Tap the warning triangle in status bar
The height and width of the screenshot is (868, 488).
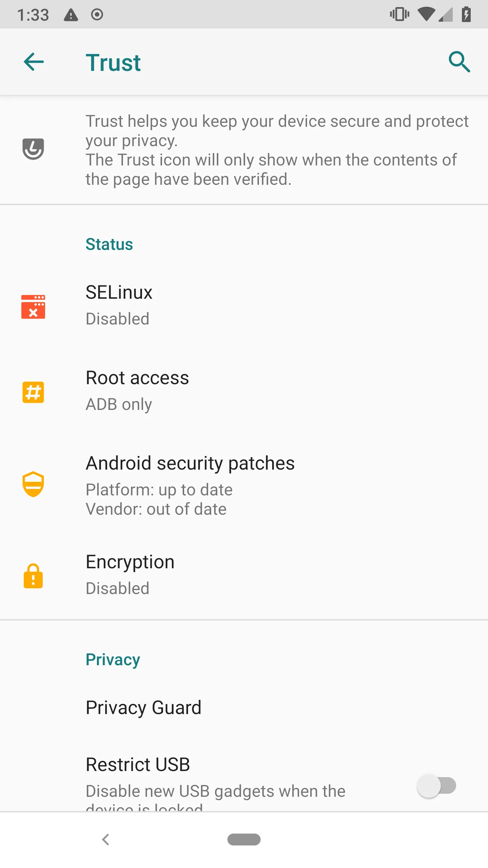71,15
